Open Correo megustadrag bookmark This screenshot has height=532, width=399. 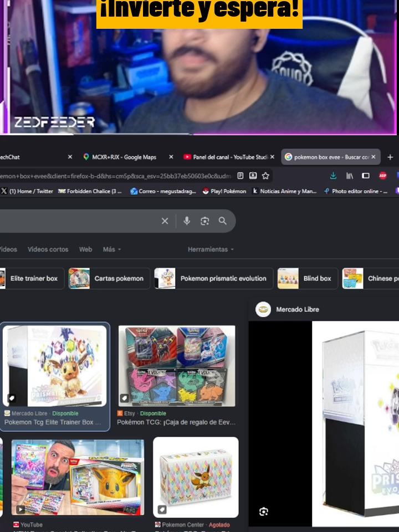tap(163, 191)
